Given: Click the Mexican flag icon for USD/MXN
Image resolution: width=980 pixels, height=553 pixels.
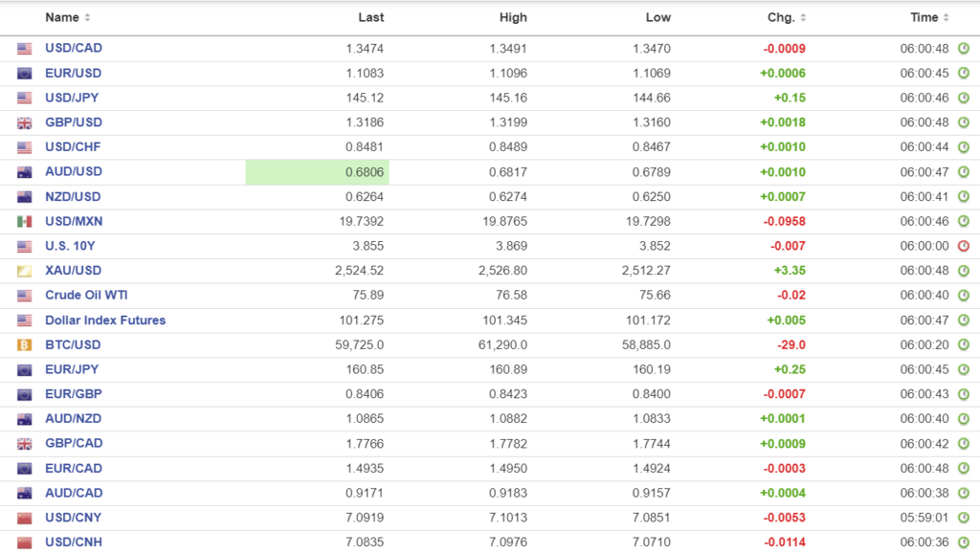Looking at the screenshot, I should tap(24, 221).
